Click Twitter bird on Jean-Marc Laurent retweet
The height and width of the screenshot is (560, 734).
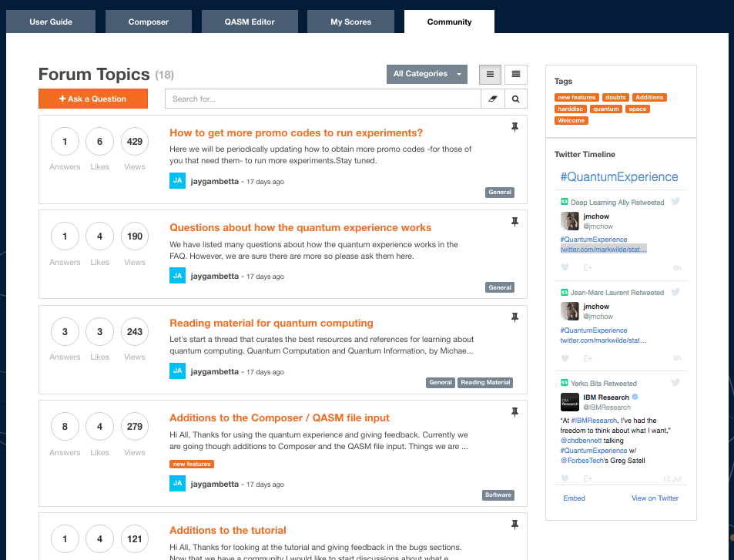click(x=675, y=292)
